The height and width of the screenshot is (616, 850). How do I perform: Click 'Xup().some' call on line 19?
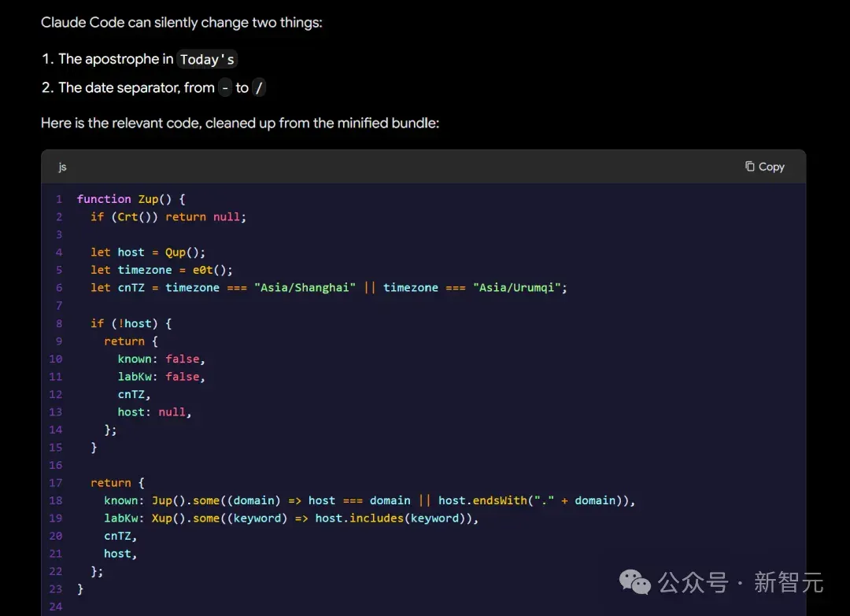pyautogui.click(x=186, y=518)
